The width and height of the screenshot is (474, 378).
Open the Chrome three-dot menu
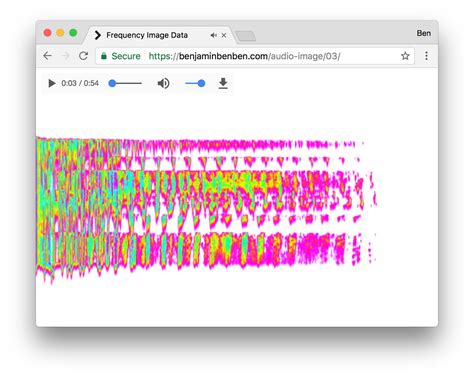(x=426, y=56)
